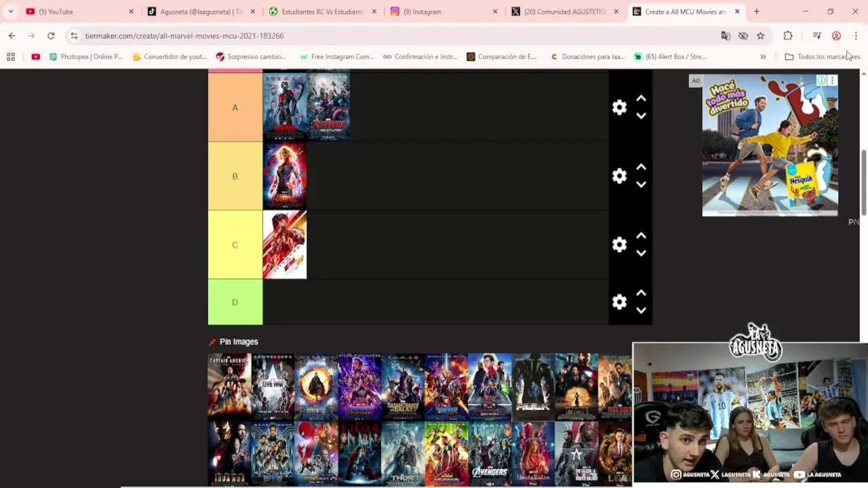868x488 pixels.
Task: Open the YouTube bookmark icon
Action: tap(36, 57)
